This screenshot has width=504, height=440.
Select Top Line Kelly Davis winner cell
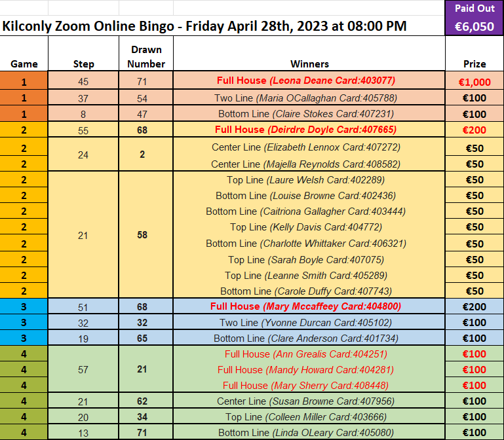[309, 227]
